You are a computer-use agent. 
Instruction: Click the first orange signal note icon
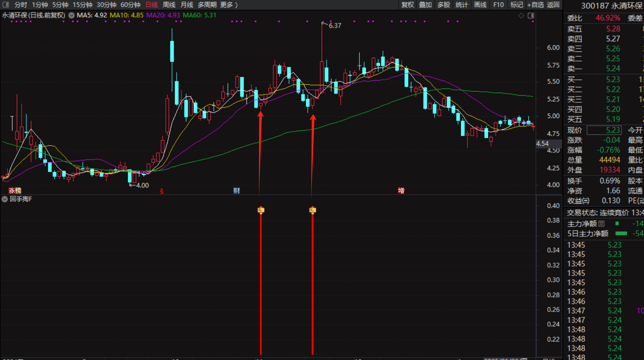(x=261, y=210)
